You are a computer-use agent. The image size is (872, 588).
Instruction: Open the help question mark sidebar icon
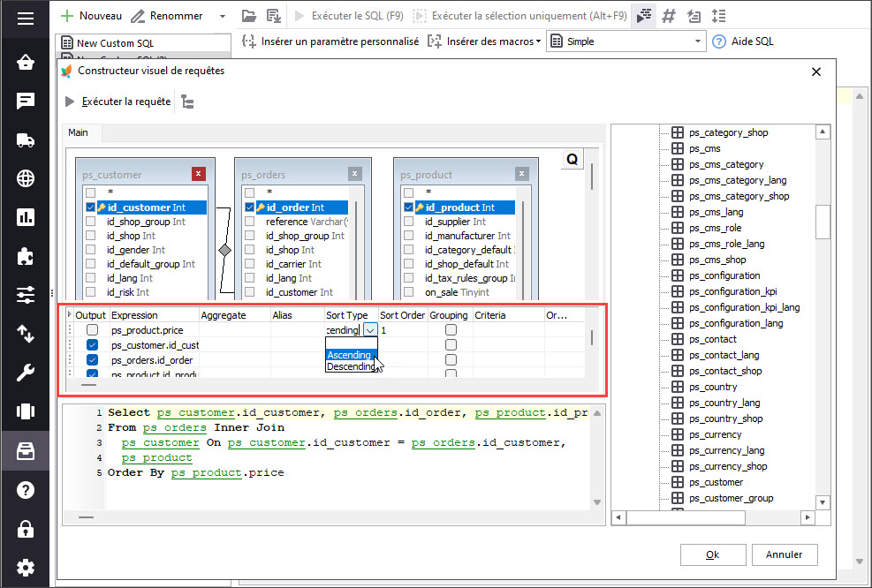click(25, 490)
